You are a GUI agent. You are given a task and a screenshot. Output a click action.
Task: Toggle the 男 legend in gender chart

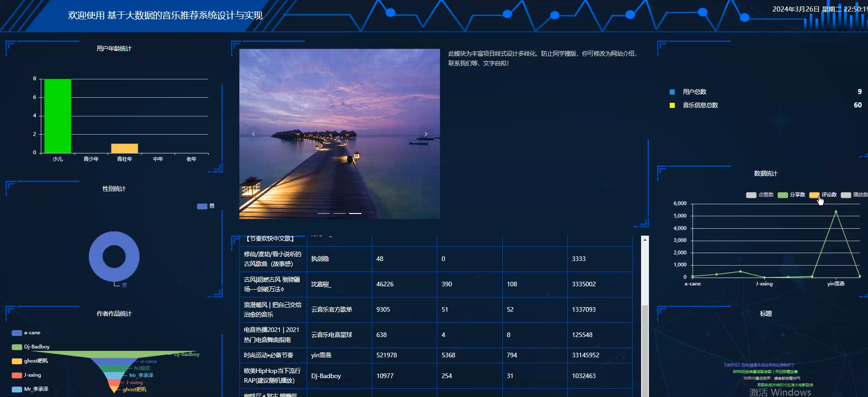pyautogui.click(x=206, y=206)
